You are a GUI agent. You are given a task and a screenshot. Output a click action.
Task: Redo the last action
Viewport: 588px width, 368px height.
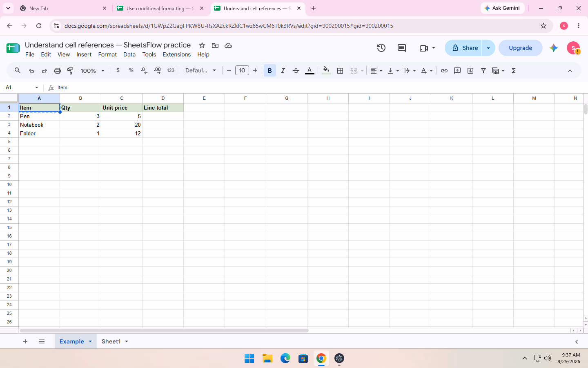[x=45, y=71]
